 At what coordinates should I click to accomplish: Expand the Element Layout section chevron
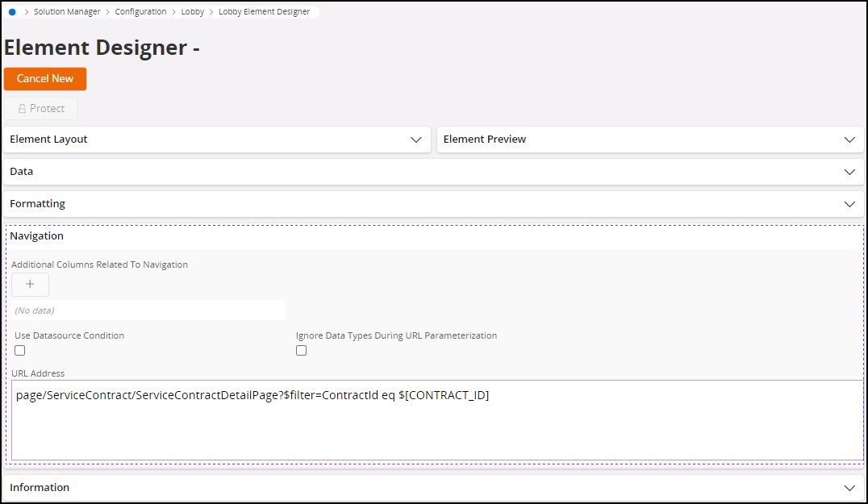[416, 140]
